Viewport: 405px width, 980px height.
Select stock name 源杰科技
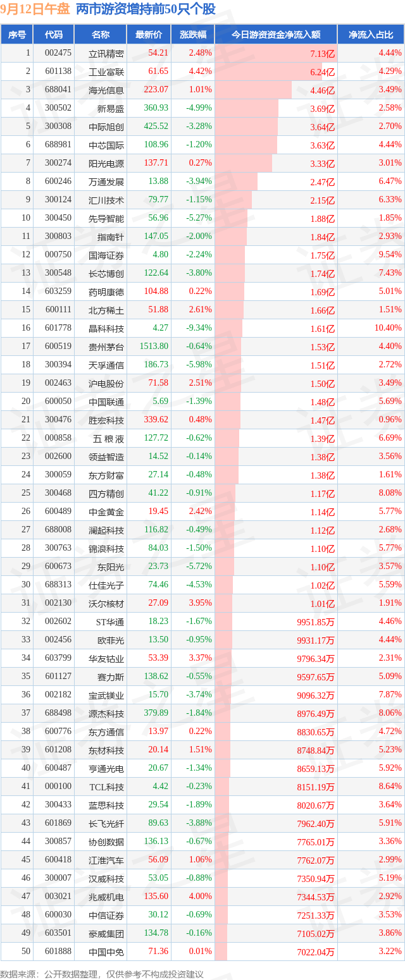(x=106, y=714)
